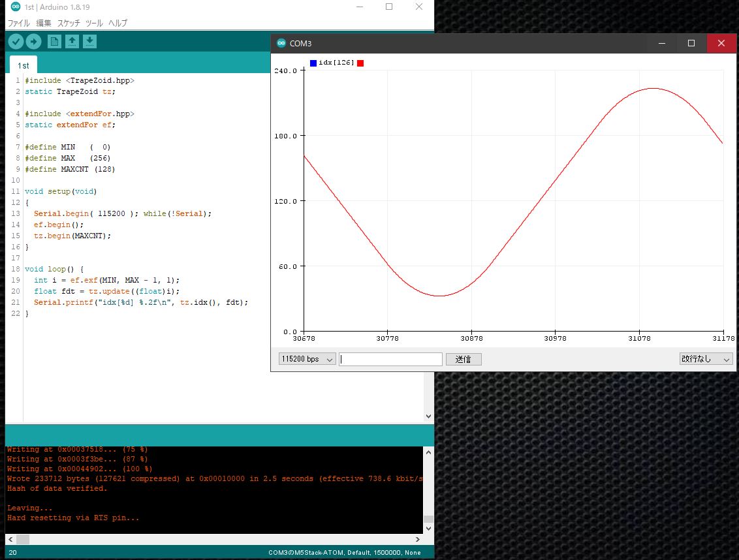Open the ヘルプ menu
739x560 pixels.
[x=118, y=23]
